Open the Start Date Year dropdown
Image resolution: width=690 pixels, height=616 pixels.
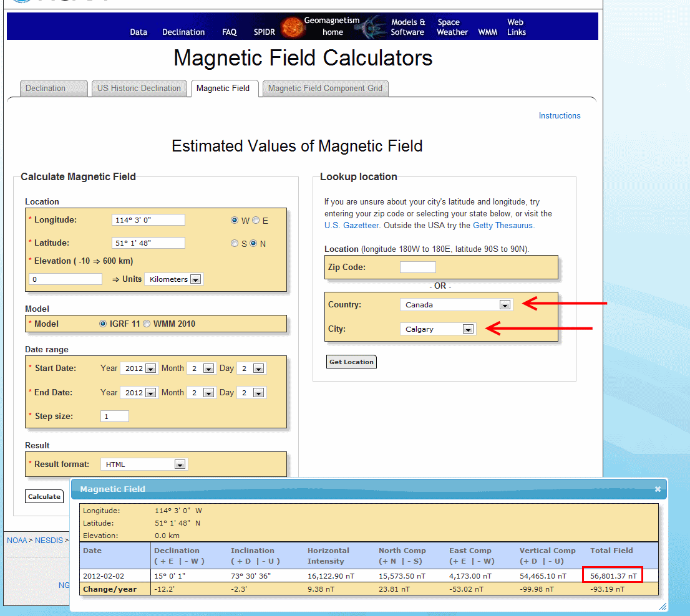(x=138, y=368)
